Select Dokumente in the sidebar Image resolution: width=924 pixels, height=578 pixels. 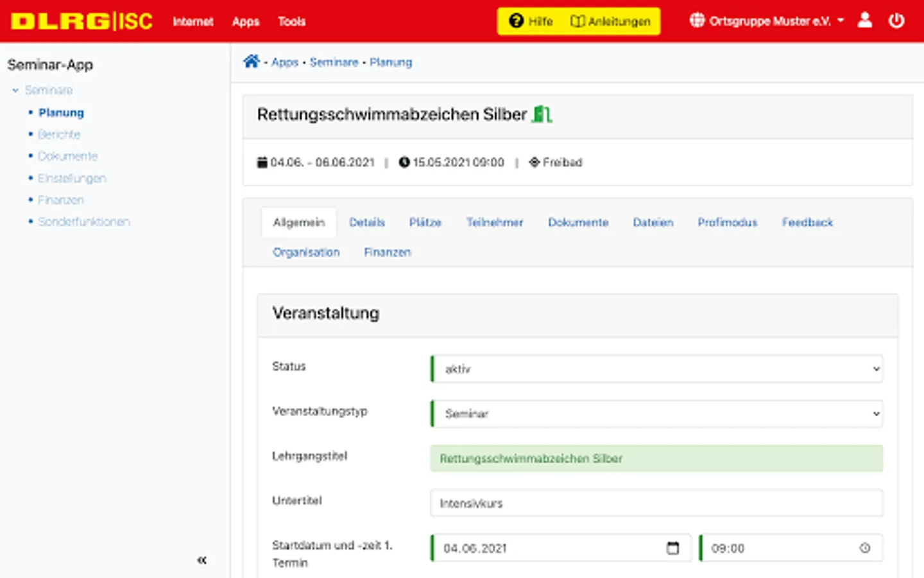point(67,156)
